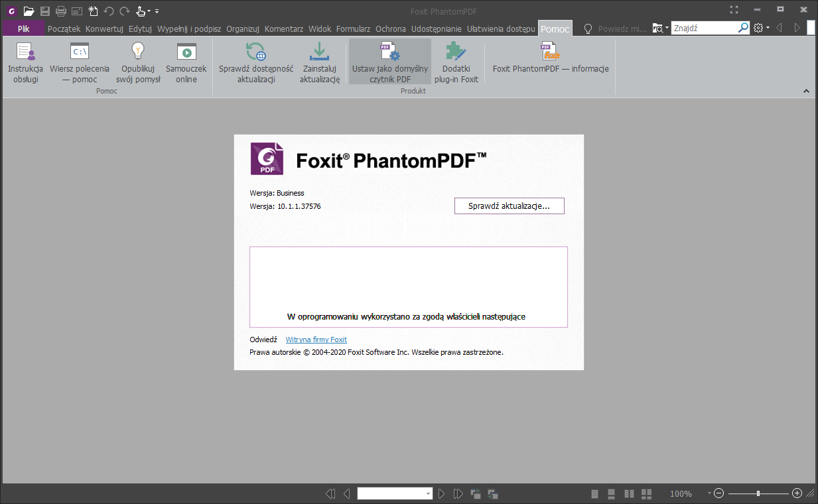The image size is (818, 504).
Task: Switch to the Początek tab
Action: coord(64,29)
